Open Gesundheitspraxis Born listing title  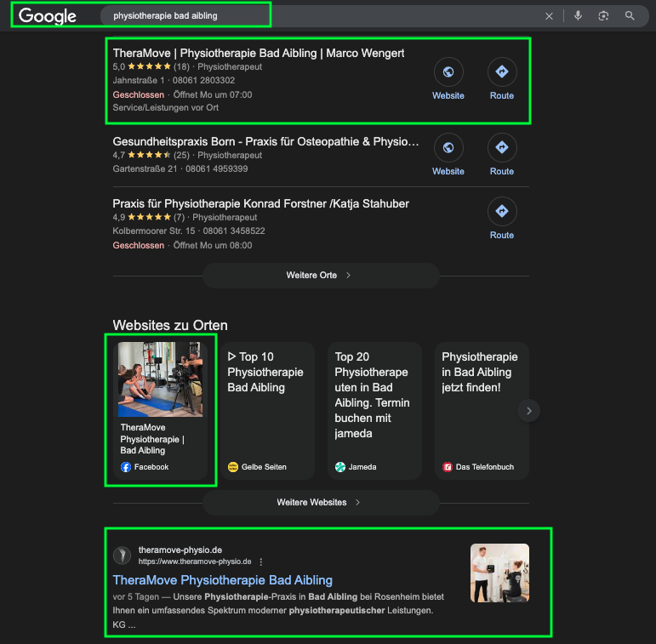click(x=265, y=142)
